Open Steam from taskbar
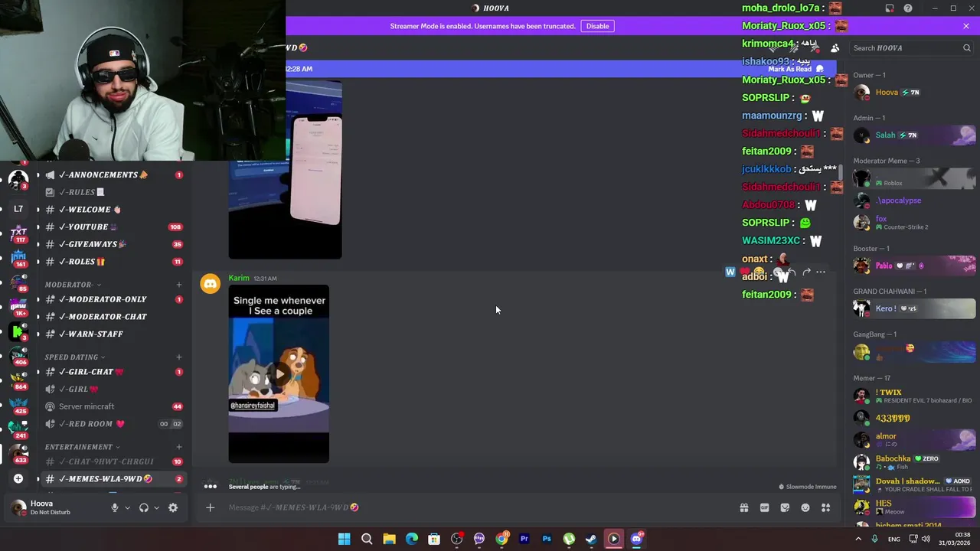980x551 pixels. click(591, 539)
